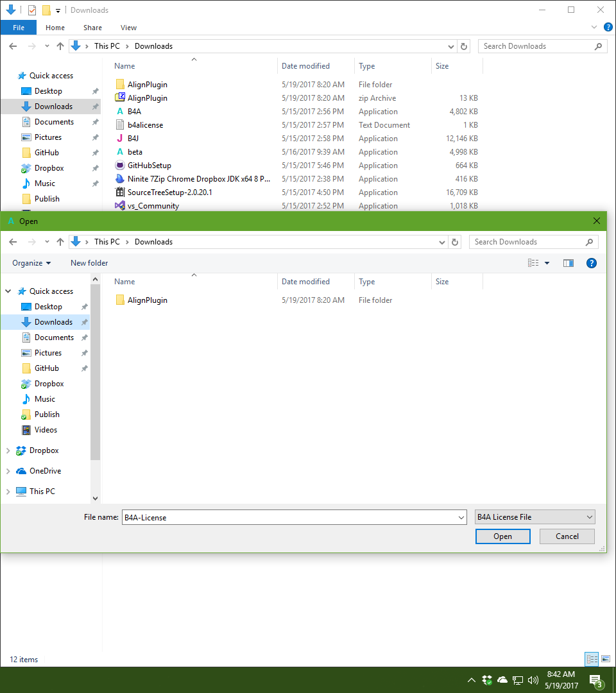The width and height of the screenshot is (616, 693).
Task: Select vs_Community application file
Action: (153, 205)
